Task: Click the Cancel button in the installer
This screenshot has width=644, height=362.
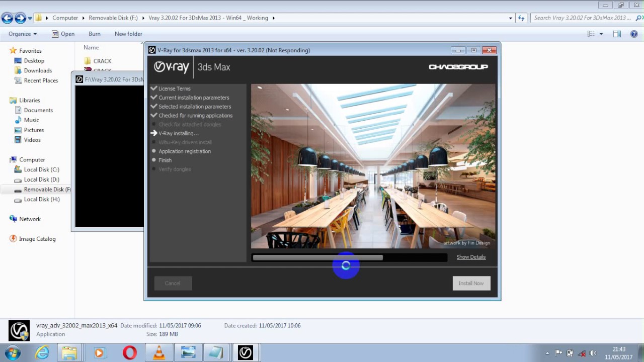Action: pyautogui.click(x=172, y=283)
